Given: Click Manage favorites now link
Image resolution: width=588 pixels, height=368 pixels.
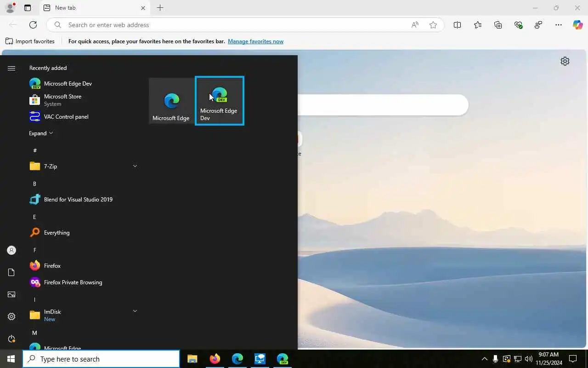Looking at the screenshot, I should [255, 41].
